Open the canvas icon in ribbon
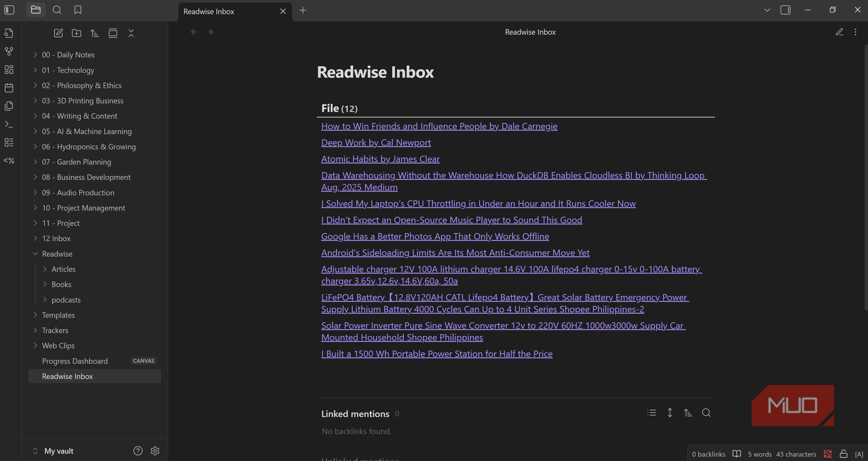Screen dimensions: 868x461 9,69
